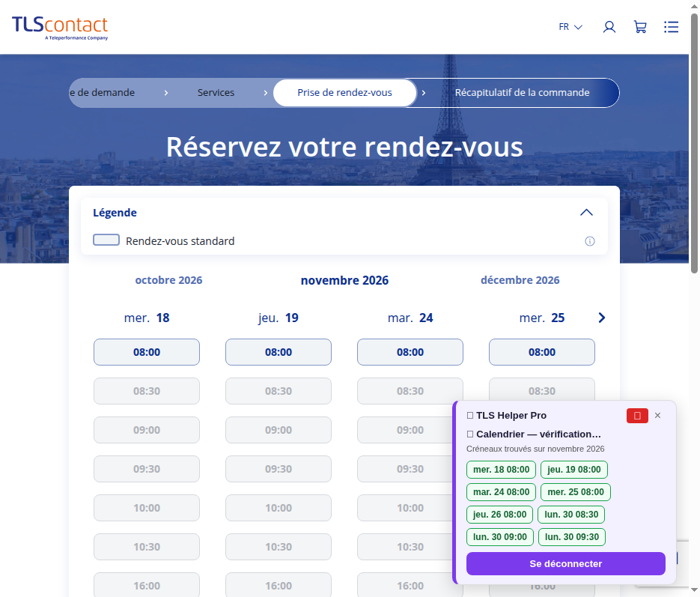The height and width of the screenshot is (597, 700).
Task: Switch to décembre 2026
Action: [x=520, y=280]
